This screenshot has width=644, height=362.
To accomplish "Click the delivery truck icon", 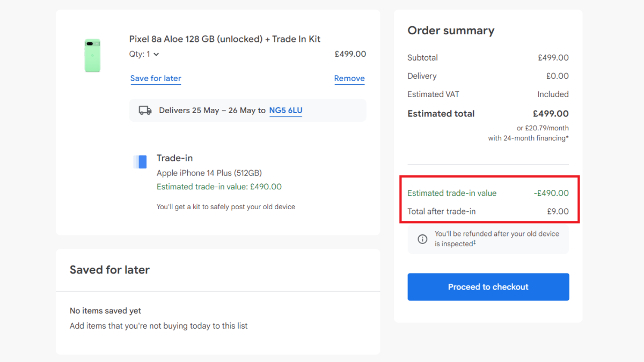I will tap(145, 110).
